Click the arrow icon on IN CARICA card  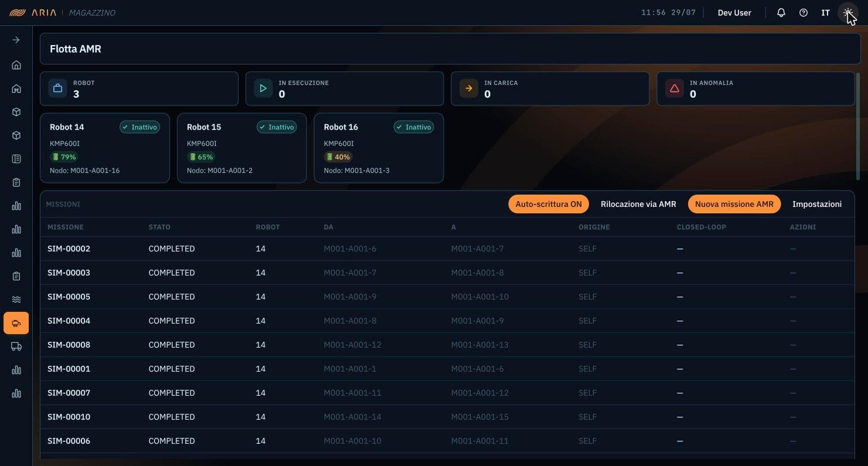click(469, 89)
